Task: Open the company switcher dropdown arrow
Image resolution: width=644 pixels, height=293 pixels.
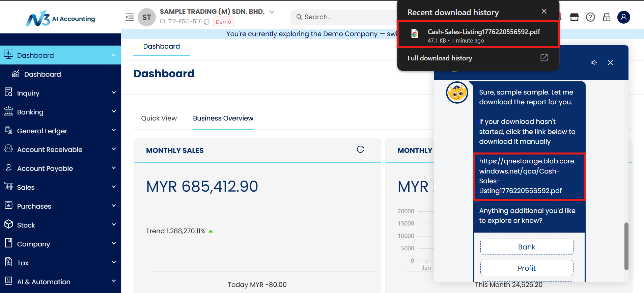Action: [x=272, y=12]
